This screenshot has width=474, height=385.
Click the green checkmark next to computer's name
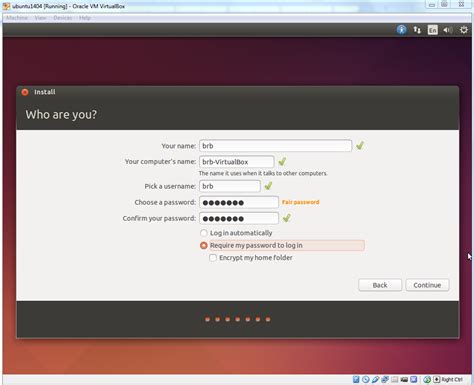pos(282,161)
